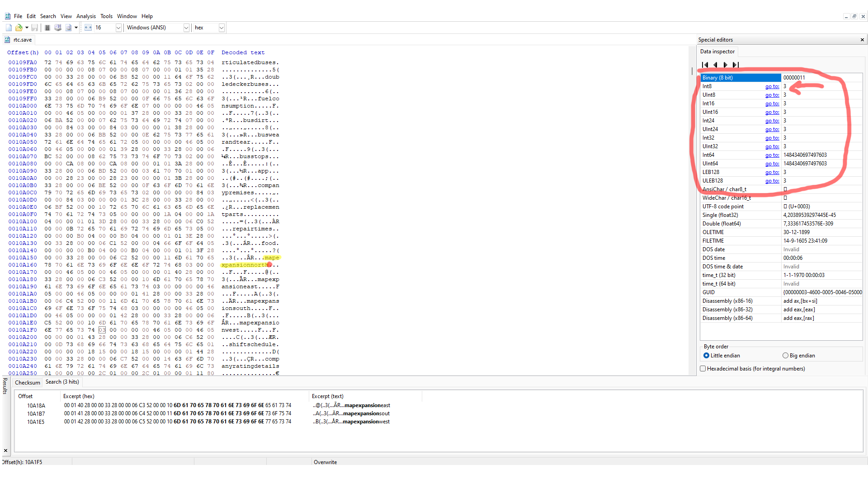Enable Hexadecimal basis for integral numbers

tap(703, 369)
